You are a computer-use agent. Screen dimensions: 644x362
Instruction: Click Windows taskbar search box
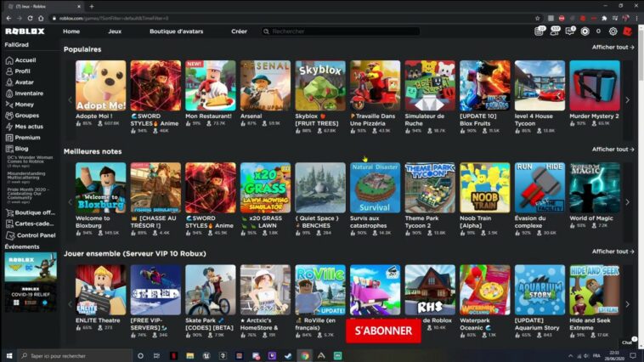[76, 356]
